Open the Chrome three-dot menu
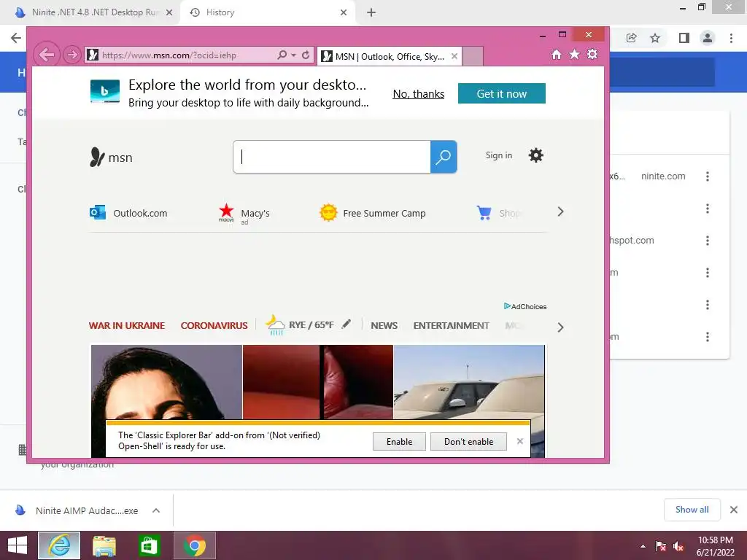747x560 pixels. (731, 38)
